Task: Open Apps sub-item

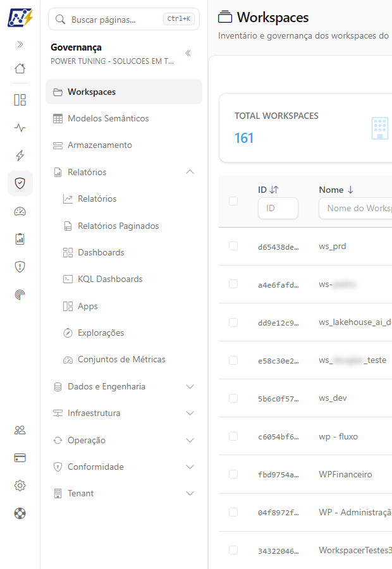Action: pos(124,306)
